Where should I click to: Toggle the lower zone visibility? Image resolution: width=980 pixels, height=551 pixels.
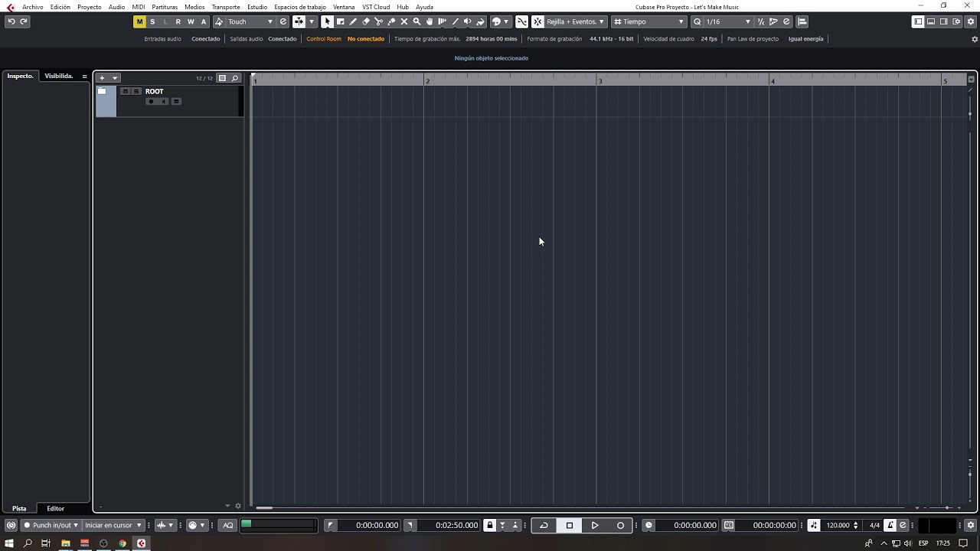[x=931, y=21]
